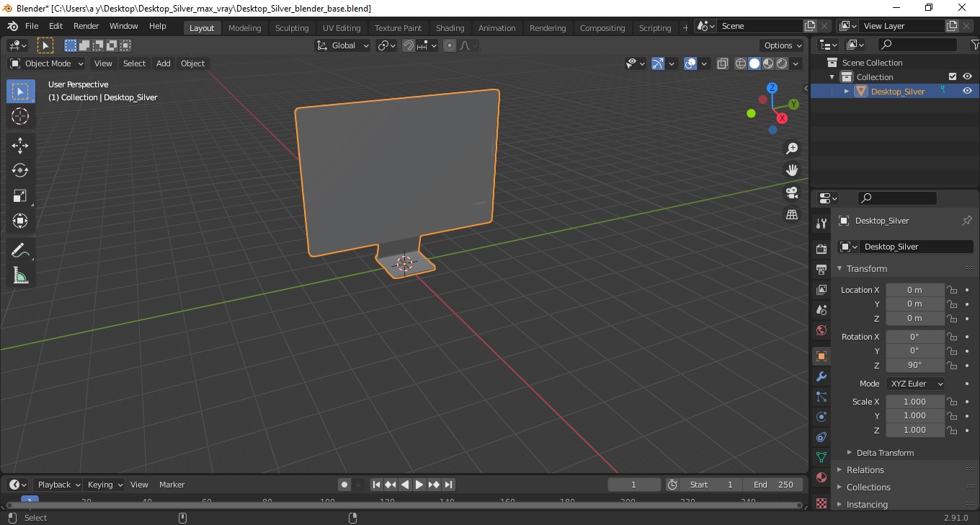Open the Physics properties tab
Image resolution: width=980 pixels, height=525 pixels.
821,417
